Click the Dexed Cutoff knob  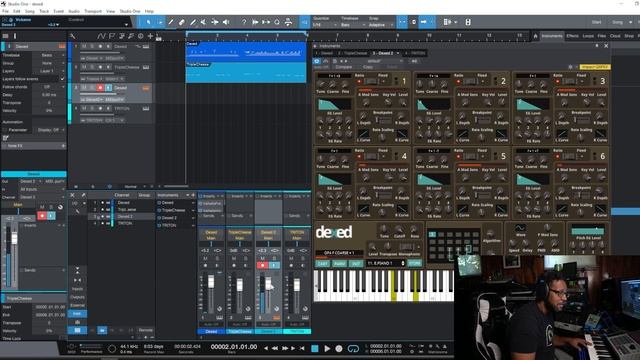399,229
